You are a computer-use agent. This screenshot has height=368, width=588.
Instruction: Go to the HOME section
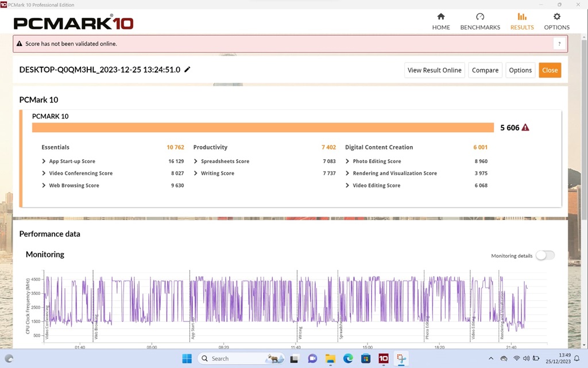pos(441,21)
